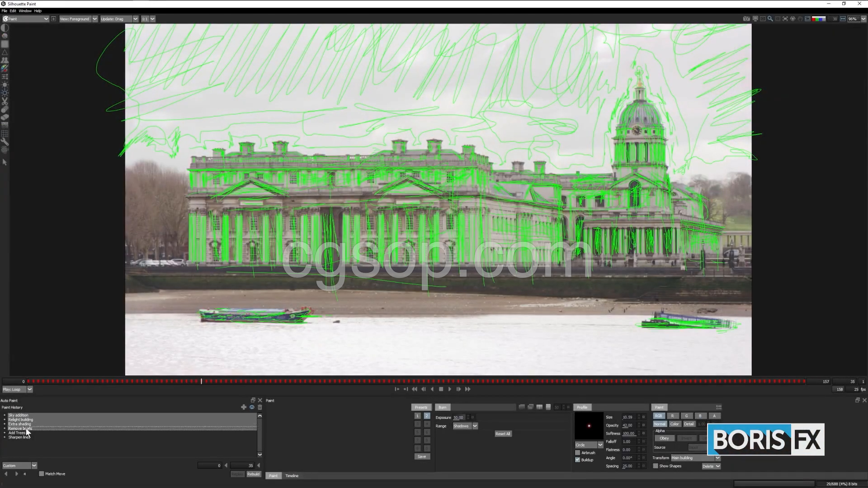Click the wrench tool icon
The height and width of the screenshot is (488, 868).
click(5, 142)
